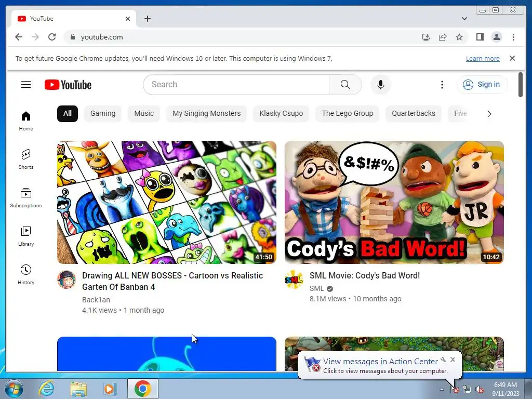
Task: Close the YouTube browser tab
Action: point(128,19)
